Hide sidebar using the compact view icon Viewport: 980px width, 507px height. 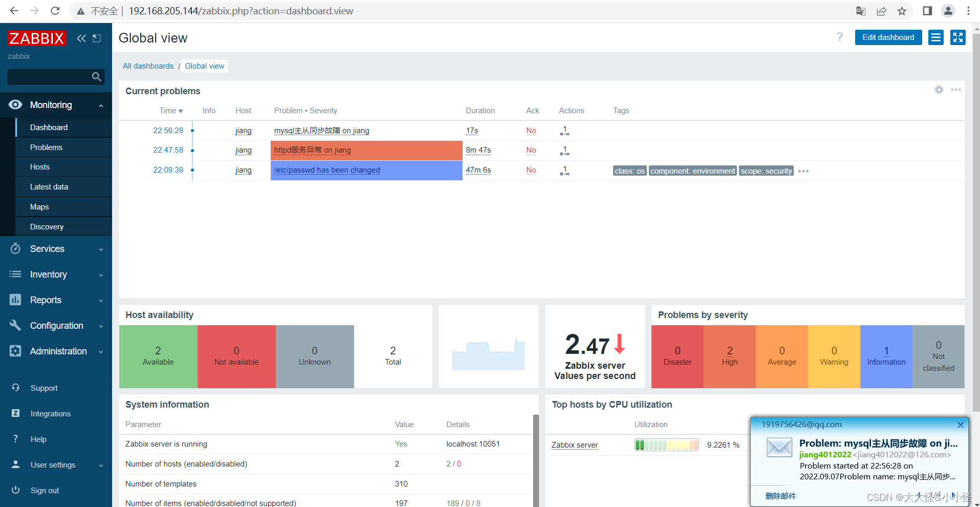pyautogui.click(x=97, y=38)
